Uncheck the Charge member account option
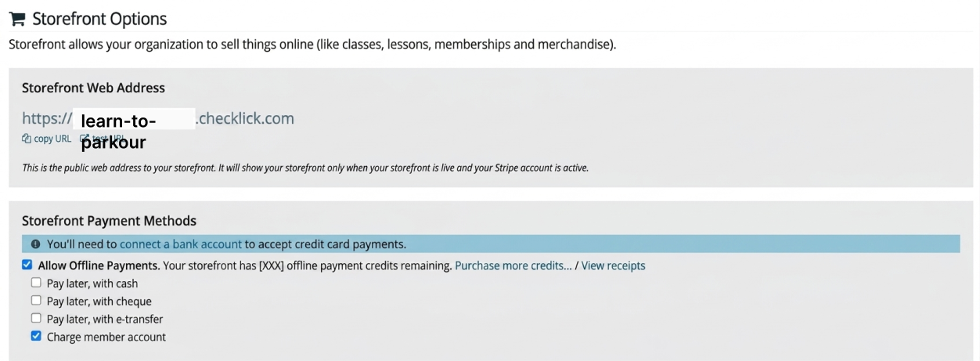Image resolution: width=980 pixels, height=361 pixels. point(36,337)
